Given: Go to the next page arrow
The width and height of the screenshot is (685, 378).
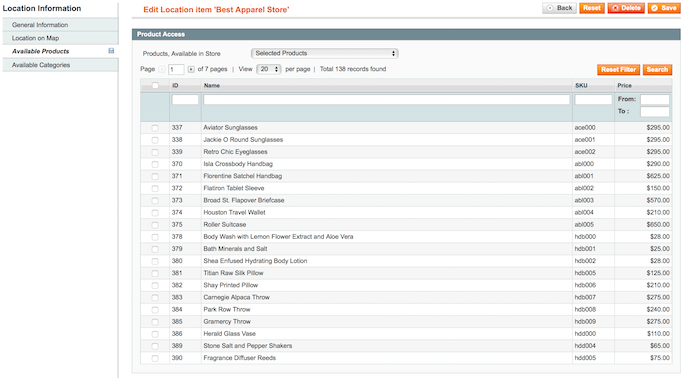Looking at the screenshot, I should [191, 69].
